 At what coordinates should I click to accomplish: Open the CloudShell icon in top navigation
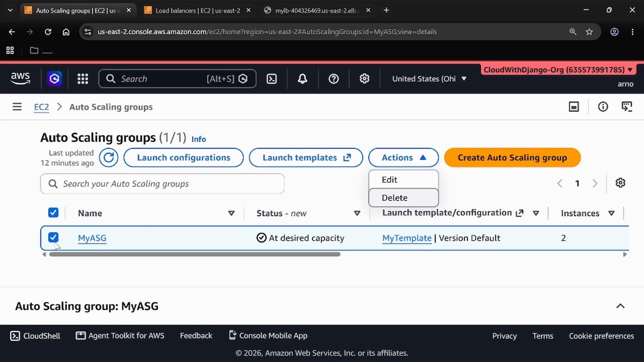(x=271, y=79)
